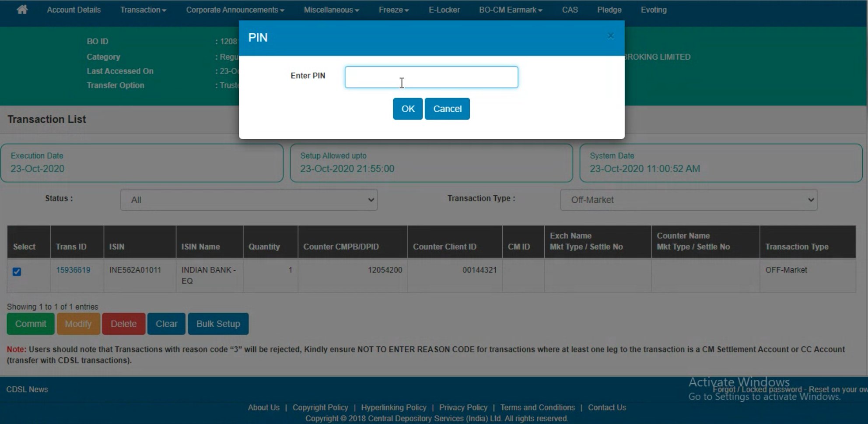868x424 pixels.
Task: Open the Transaction Type dropdown
Action: [688, 200]
